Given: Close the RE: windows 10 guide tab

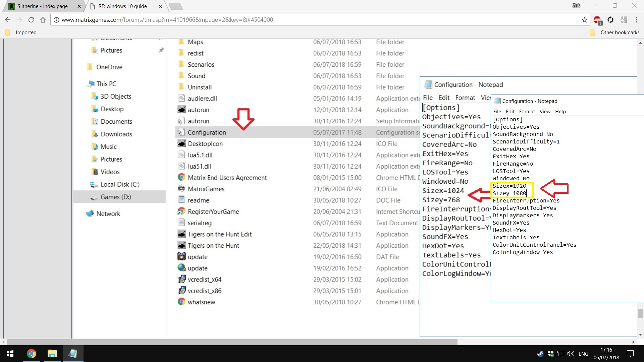Looking at the screenshot, I should point(160,6).
